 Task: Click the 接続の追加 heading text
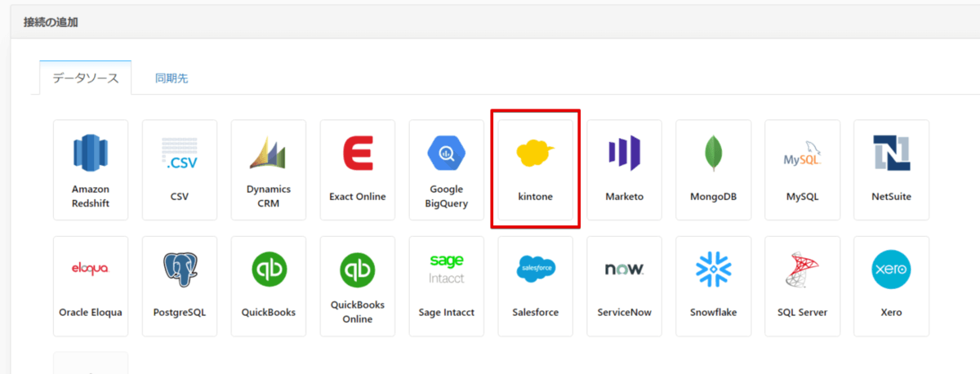point(50,21)
